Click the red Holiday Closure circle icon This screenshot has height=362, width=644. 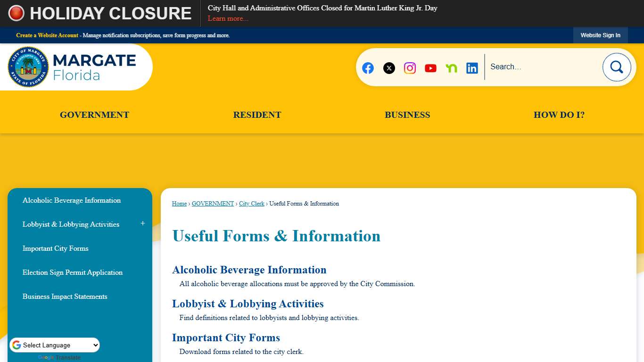click(16, 13)
